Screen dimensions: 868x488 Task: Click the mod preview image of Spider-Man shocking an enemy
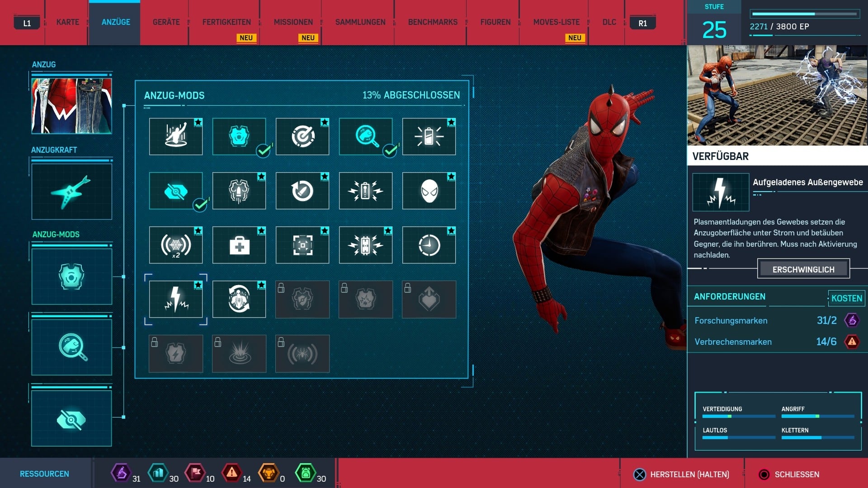[778, 95]
